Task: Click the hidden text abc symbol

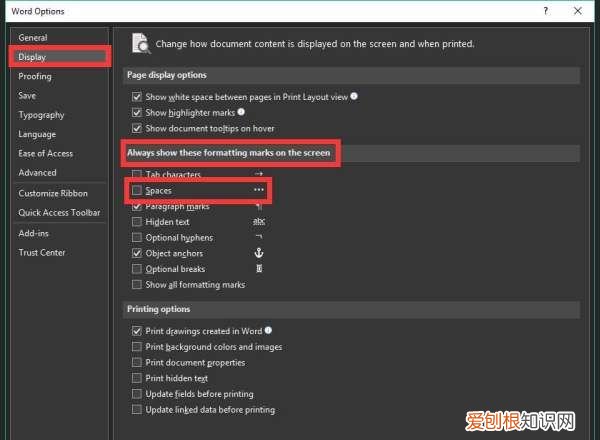Action: [259, 222]
